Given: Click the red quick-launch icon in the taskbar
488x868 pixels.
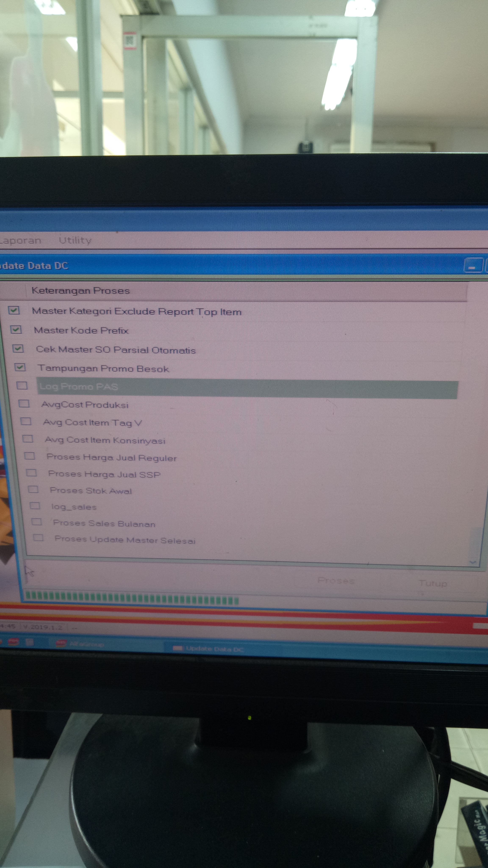Looking at the screenshot, I should coord(14,642).
